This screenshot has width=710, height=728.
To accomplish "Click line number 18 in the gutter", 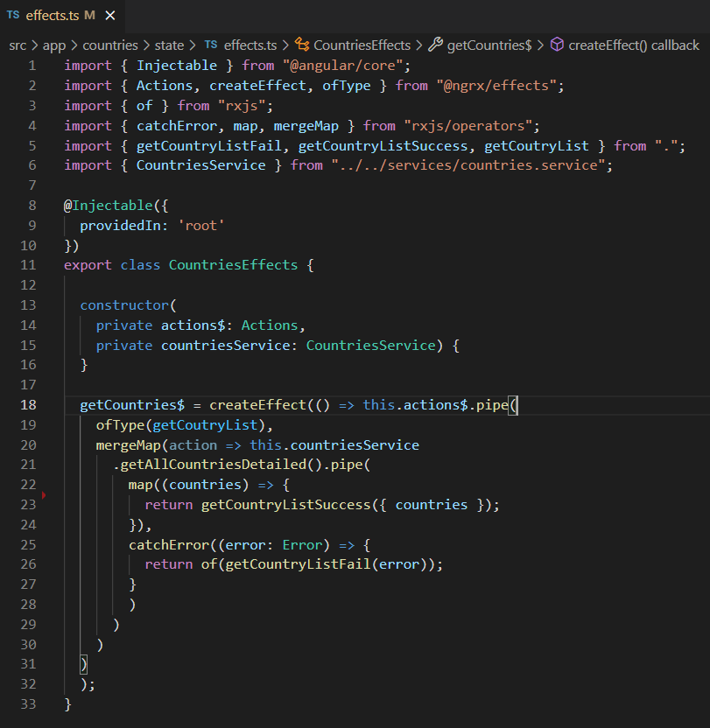I will 28,405.
